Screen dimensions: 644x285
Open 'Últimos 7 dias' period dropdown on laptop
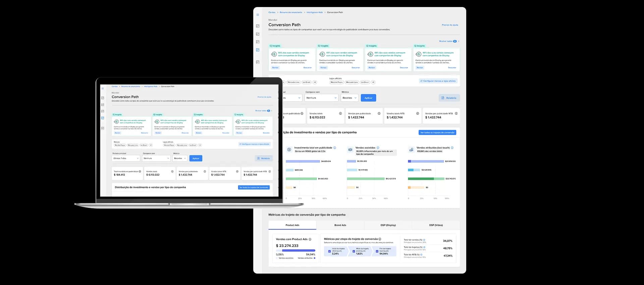(126, 158)
